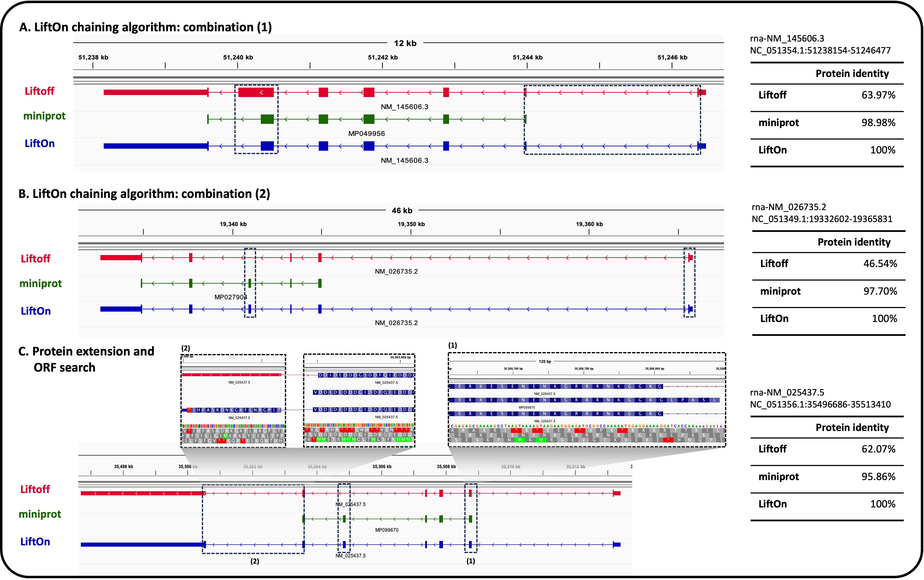Select the '35,508 kb' ruler label
Image resolution: width=924 pixels, height=580 pixels.
pos(447,467)
